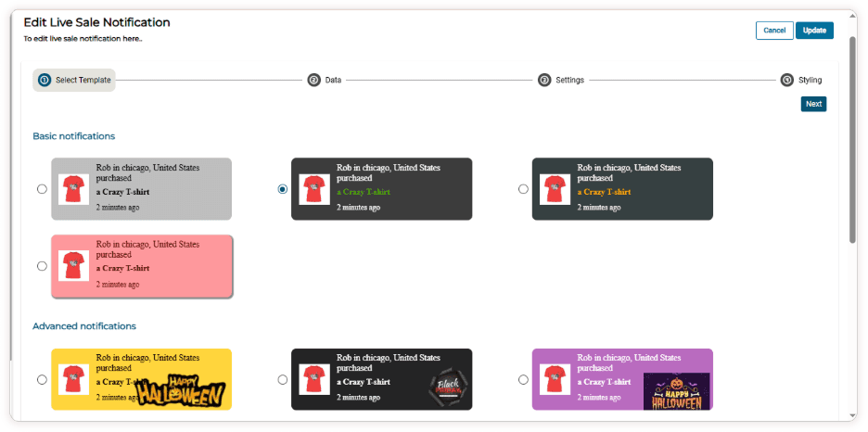Click the Happy Halloween graphic on yellow template

pos(182,390)
